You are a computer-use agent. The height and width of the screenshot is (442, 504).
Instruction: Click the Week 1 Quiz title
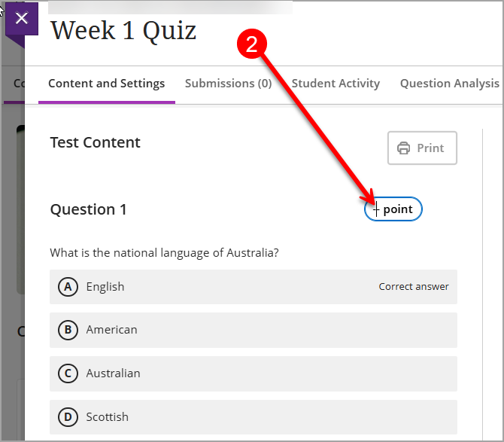[x=123, y=31]
